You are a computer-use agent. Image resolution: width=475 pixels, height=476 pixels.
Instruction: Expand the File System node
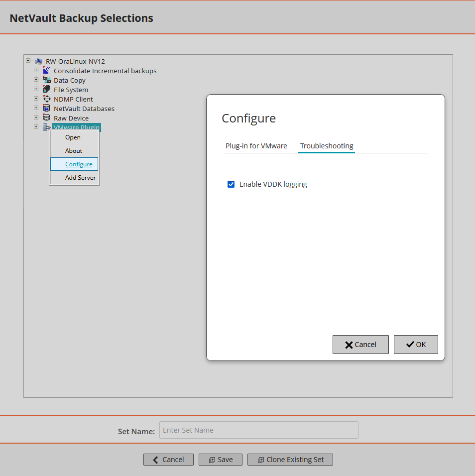pyautogui.click(x=36, y=89)
